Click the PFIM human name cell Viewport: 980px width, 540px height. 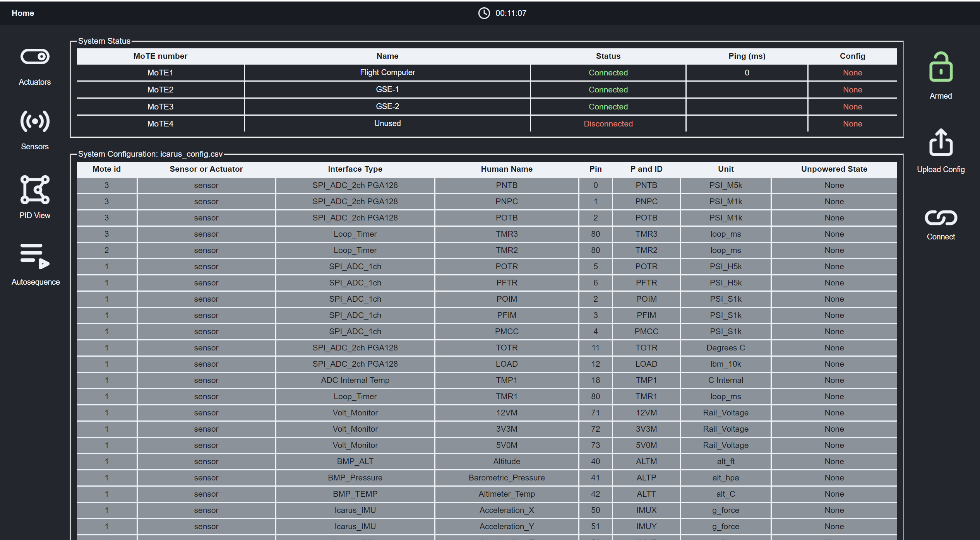(507, 315)
